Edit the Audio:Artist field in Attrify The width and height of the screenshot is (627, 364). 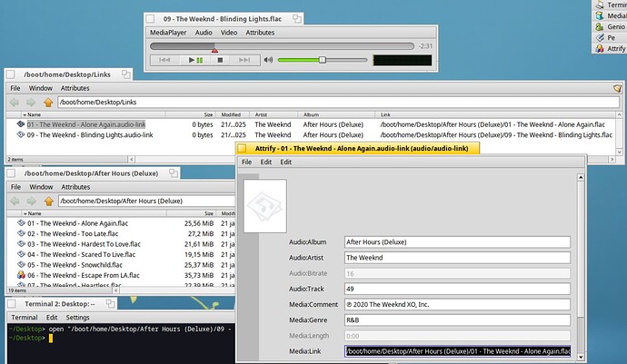(x=457, y=258)
